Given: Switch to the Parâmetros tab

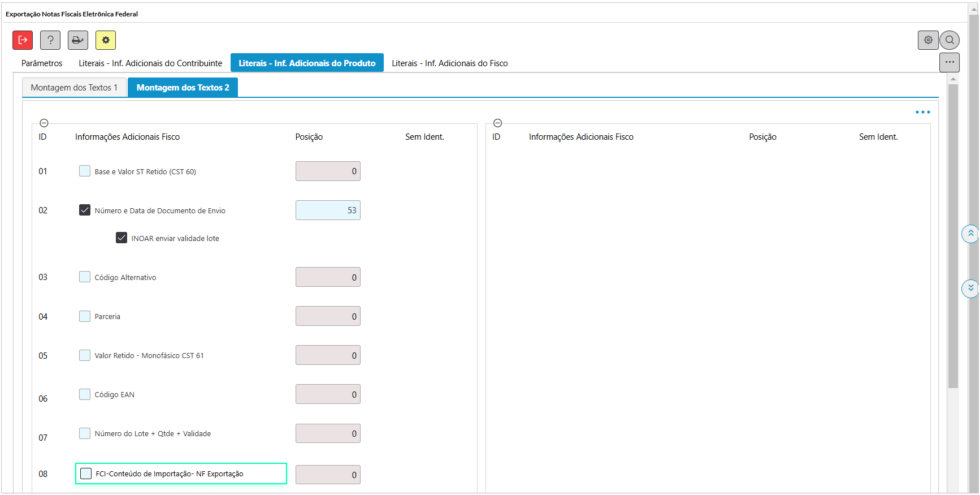Looking at the screenshot, I should [x=42, y=63].
